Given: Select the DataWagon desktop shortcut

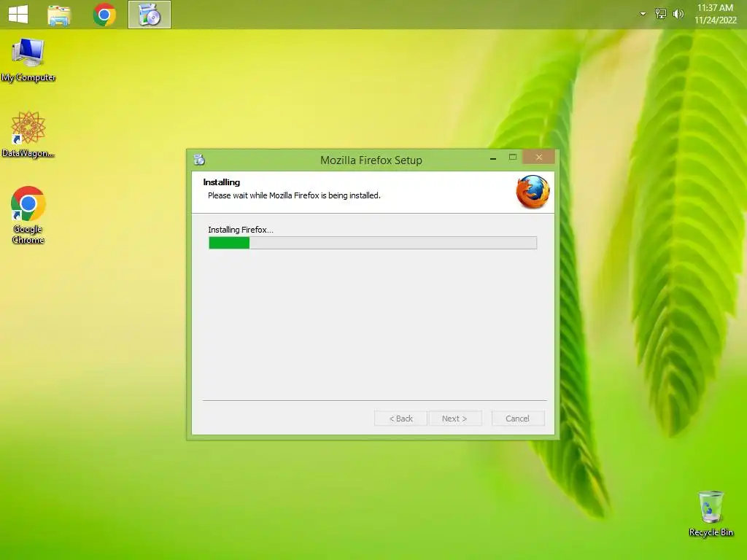Looking at the screenshot, I should pyautogui.click(x=28, y=135).
